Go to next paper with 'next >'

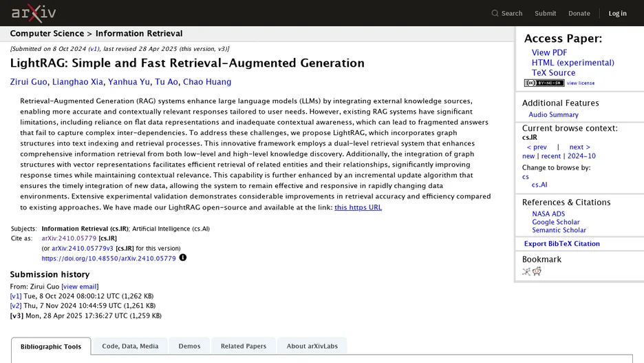tap(579, 147)
